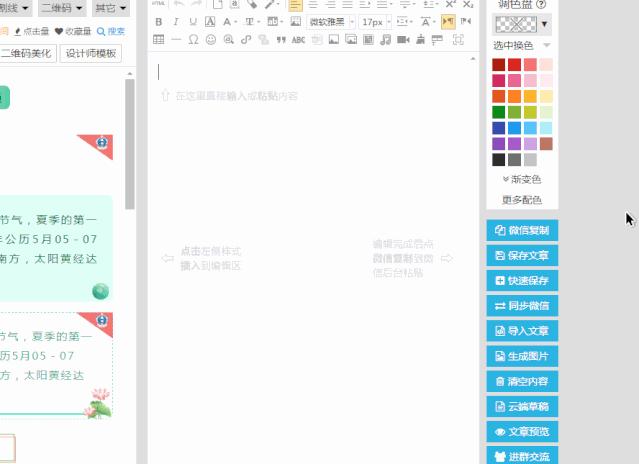Image resolution: width=639 pixels, height=464 pixels.
Task: Click the heart icon for 收藏量 sorting
Action: point(59,31)
